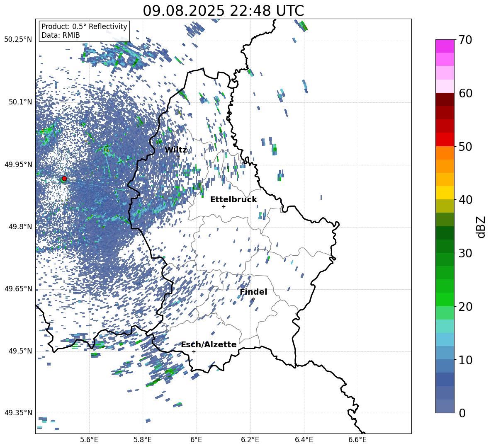Click the orange colorbar segment below 50
Image resolution: width=491 pixels, height=448 pixels.
tap(445, 153)
